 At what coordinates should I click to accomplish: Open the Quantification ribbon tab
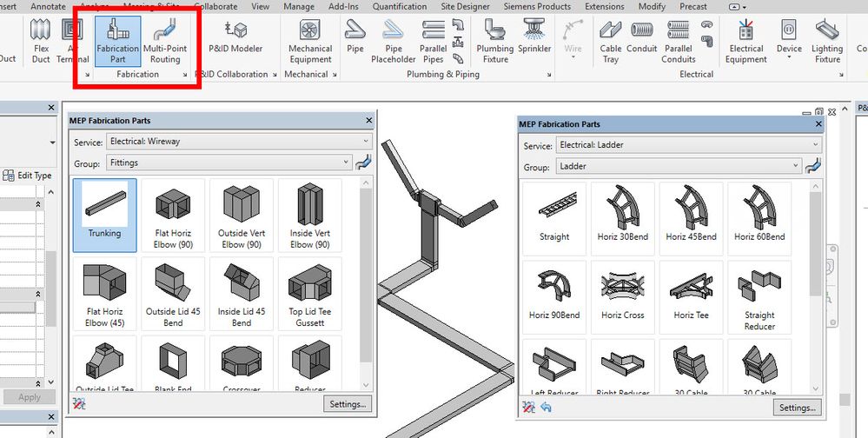[399, 7]
